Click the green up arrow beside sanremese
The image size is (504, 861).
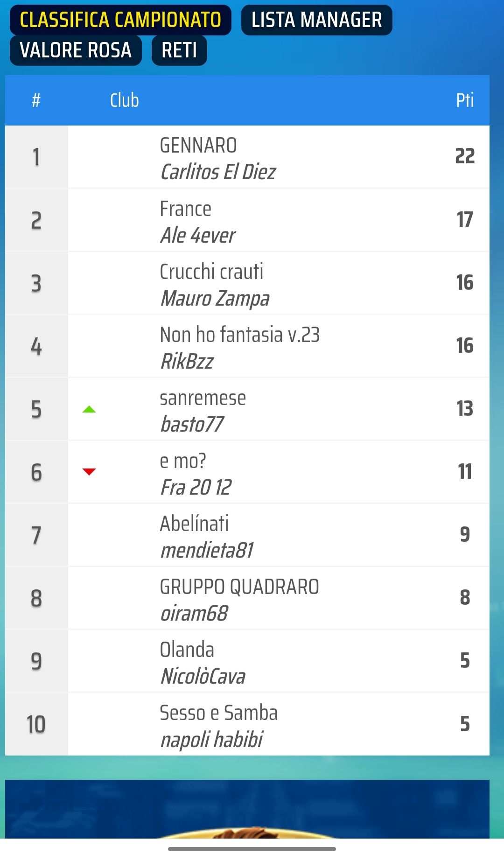click(x=89, y=410)
